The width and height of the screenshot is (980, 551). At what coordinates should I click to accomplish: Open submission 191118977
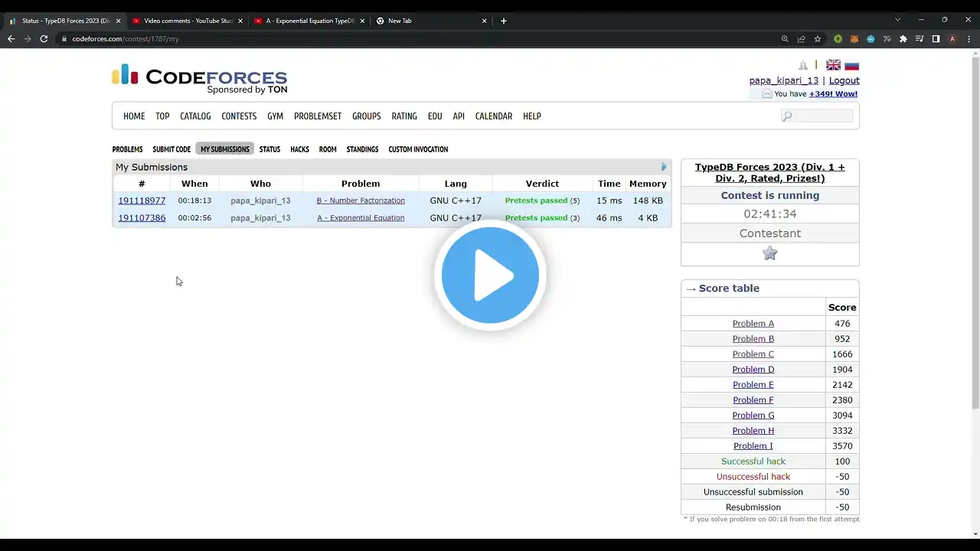(x=142, y=201)
